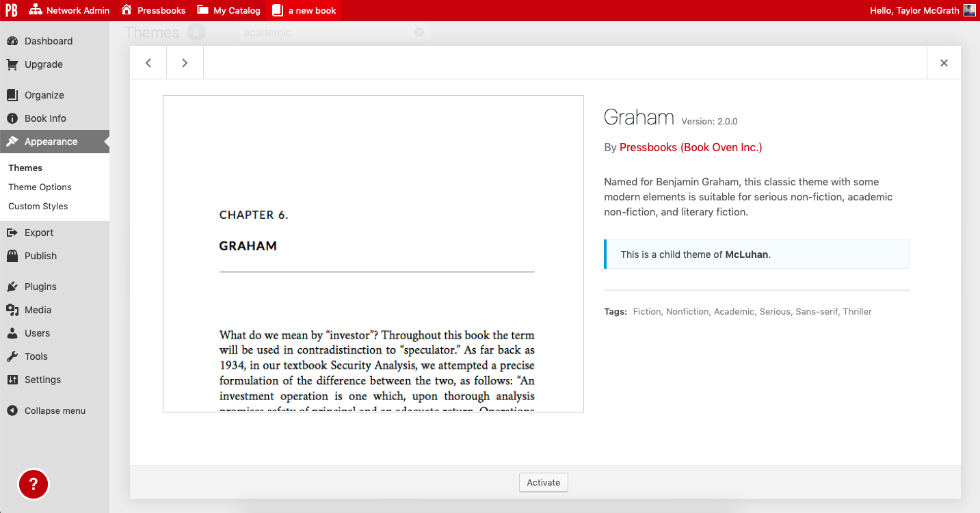Clear the academic search with x icon

pos(419,32)
